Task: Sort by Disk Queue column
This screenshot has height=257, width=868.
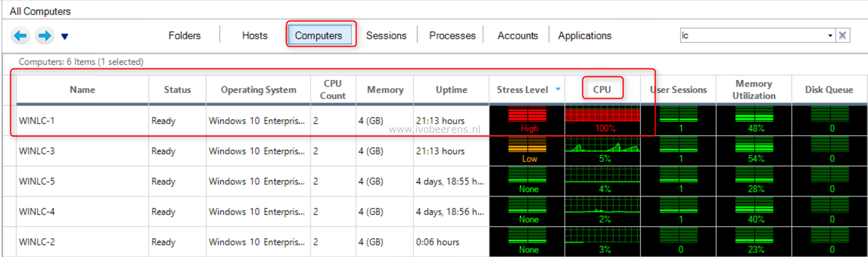Action: click(x=829, y=90)
